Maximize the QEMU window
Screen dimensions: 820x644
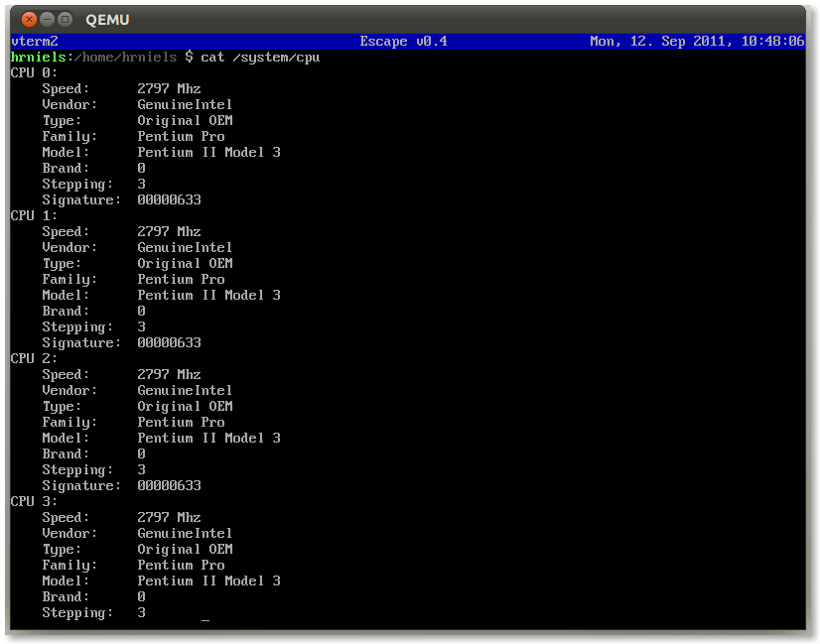point(65,20)
